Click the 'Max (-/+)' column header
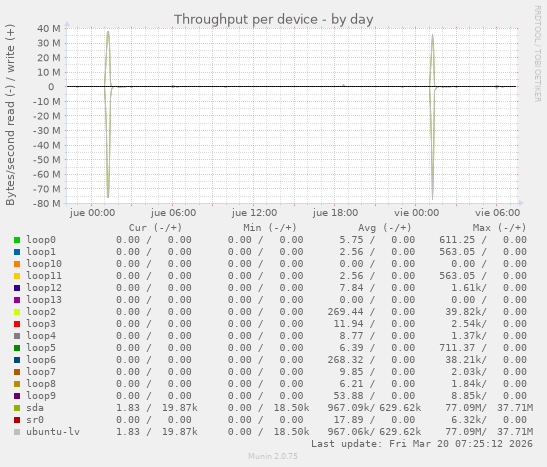 point(499,228)
